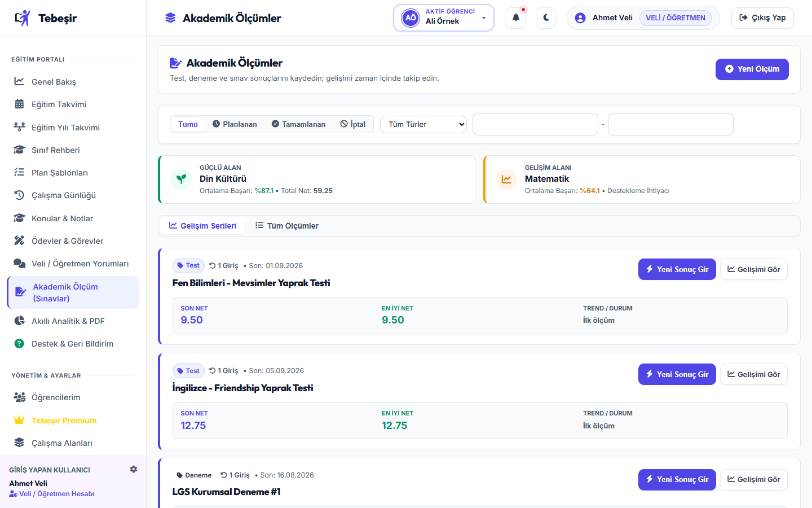Click Gelişimi Gör for İngilizce Friendship test
The height and width of the screenshot is (508, 812).
pos(754,374)
